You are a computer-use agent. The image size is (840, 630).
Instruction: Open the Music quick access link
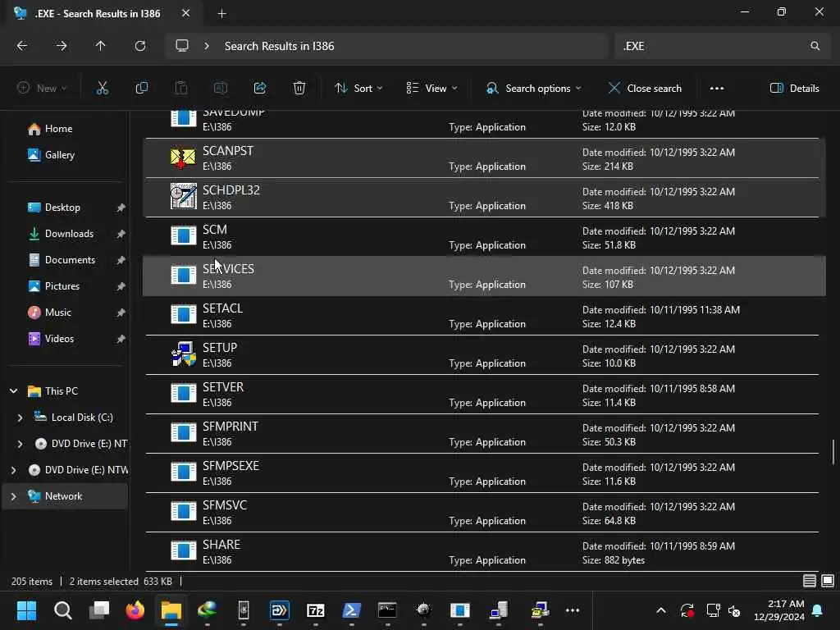pos(57,313)
